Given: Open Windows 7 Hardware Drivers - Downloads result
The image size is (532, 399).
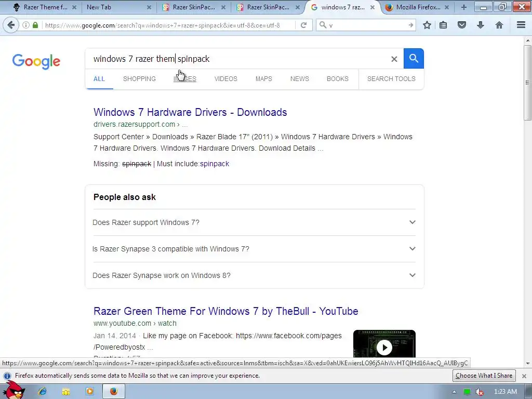Looking at the screenshot, I should point(190,112).
